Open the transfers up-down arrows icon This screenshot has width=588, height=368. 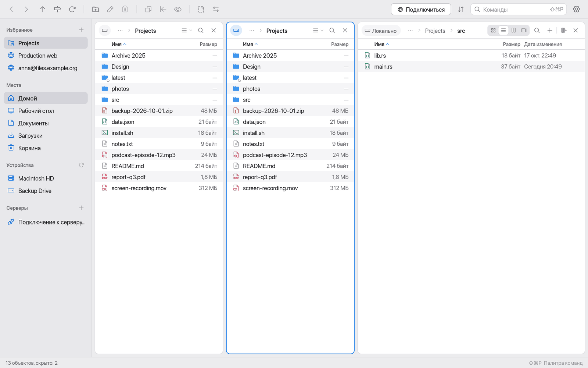[x=461, y=10]
